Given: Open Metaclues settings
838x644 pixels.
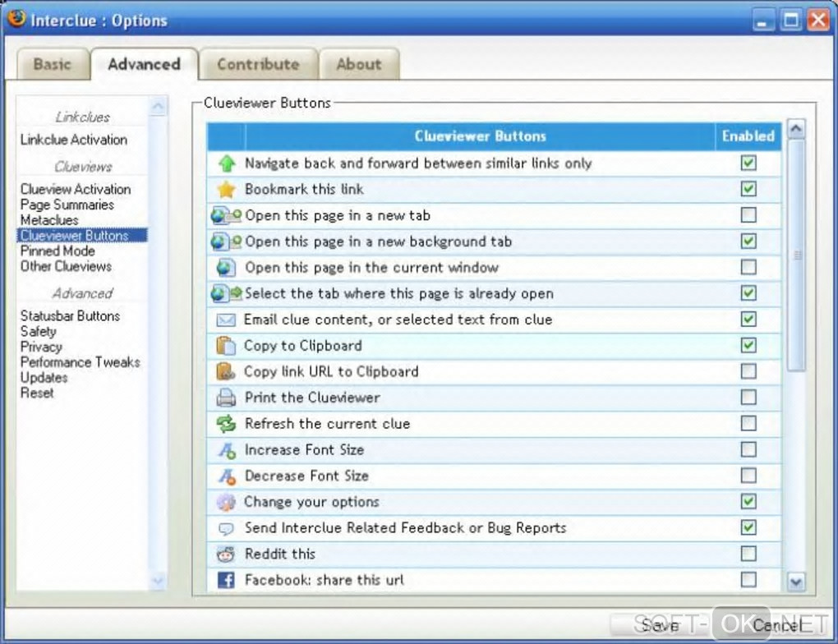Looking at the screenshot, I should pyautogui.click(x=49, y=220).
